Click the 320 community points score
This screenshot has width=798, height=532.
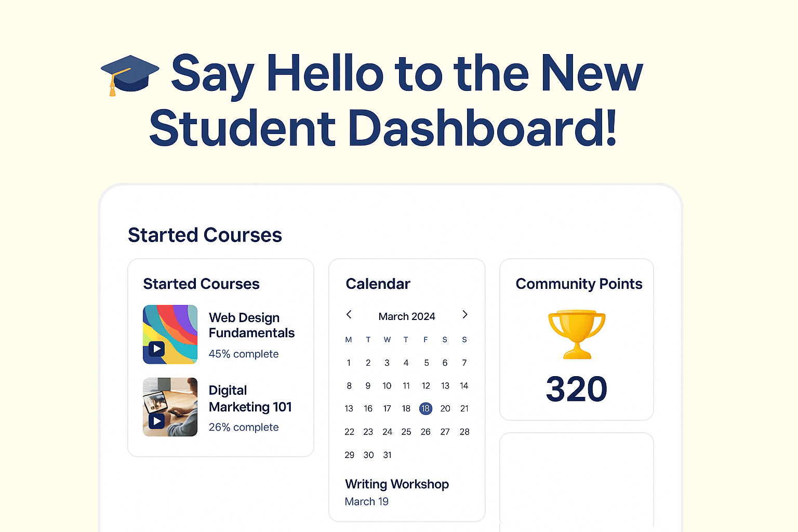577,389
